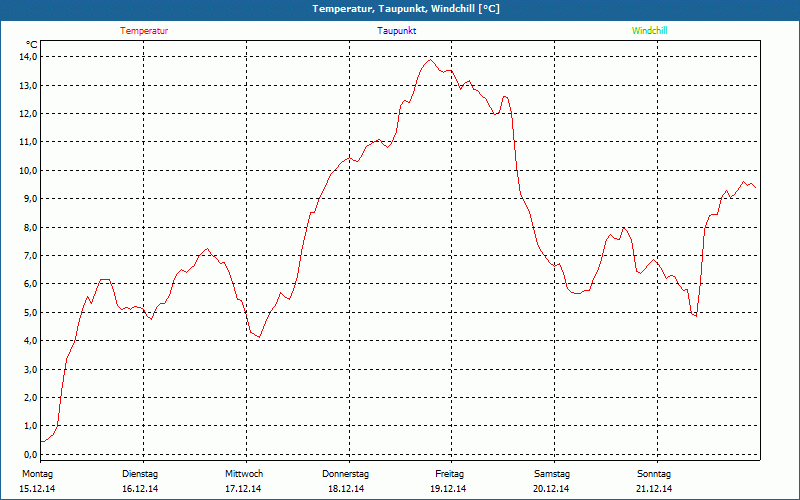The image size is (800, 500).
Task: Click the date 16.12.14
Action: click(140, 489)
